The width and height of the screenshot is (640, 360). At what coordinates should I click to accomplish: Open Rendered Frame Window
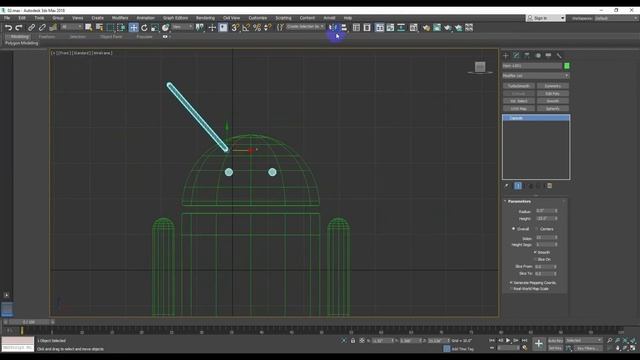[x=437, y=27]
